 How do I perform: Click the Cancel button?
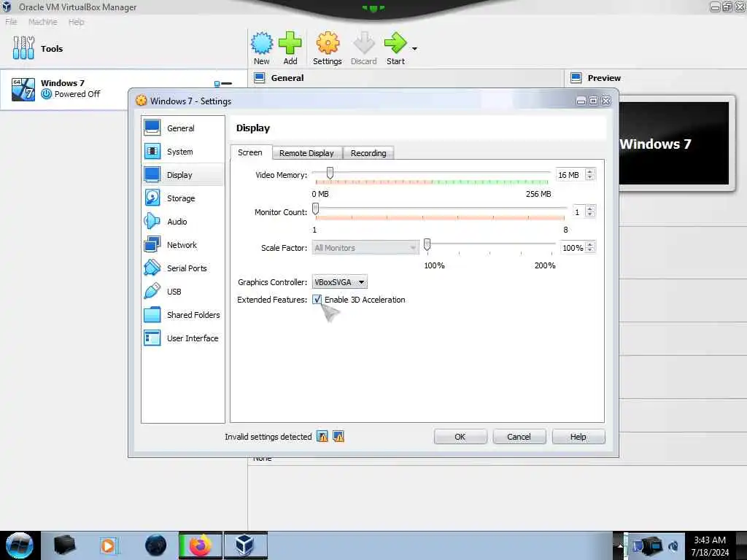[x=519, y=437]
